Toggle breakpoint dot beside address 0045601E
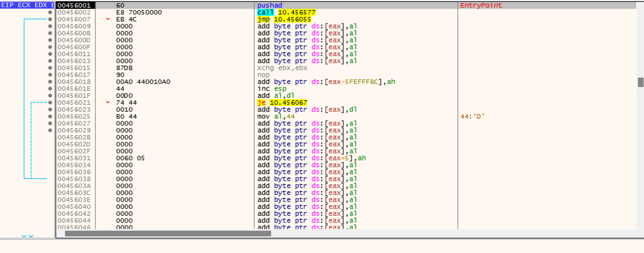The image size is (644, 253). pos(50,89)
